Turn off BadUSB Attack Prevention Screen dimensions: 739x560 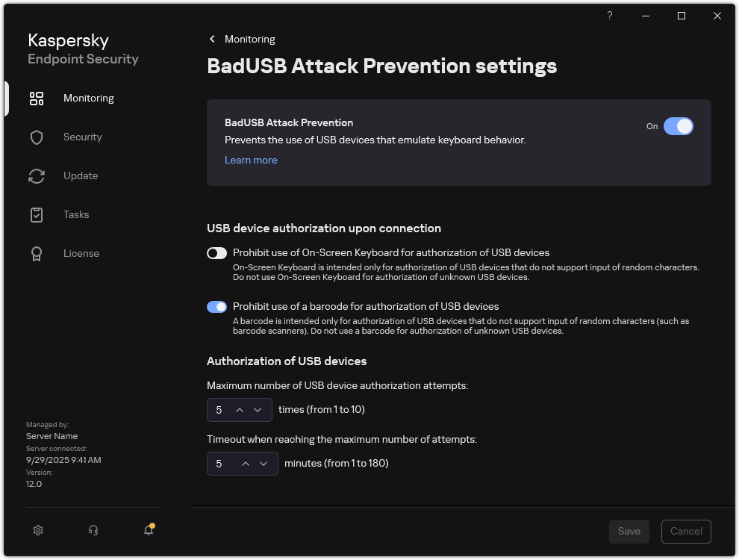coord(679,126)
